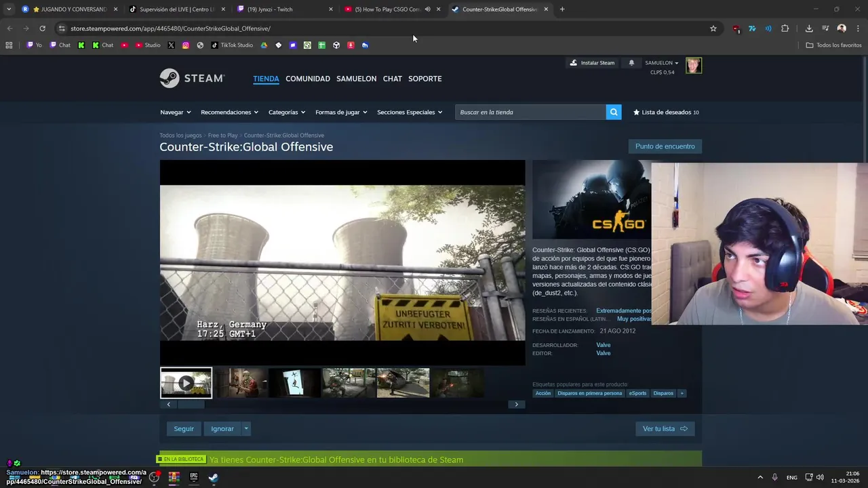The width and height of the screenshot is (868, 488).
Task: Expand the Recomendaciones dropdown
Action: coord(230,113)
